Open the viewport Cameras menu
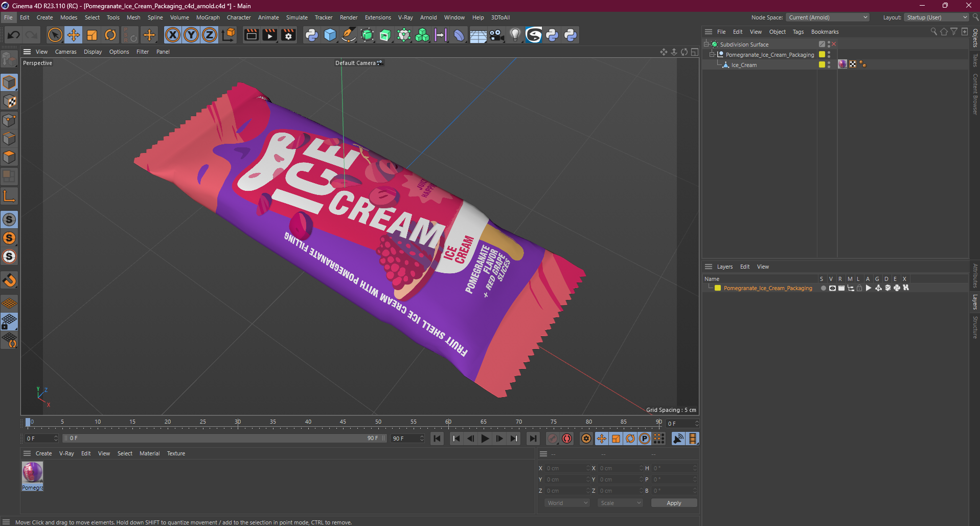Screen dimensions: 980x526 pyautogui.click(x=66, y=52)
